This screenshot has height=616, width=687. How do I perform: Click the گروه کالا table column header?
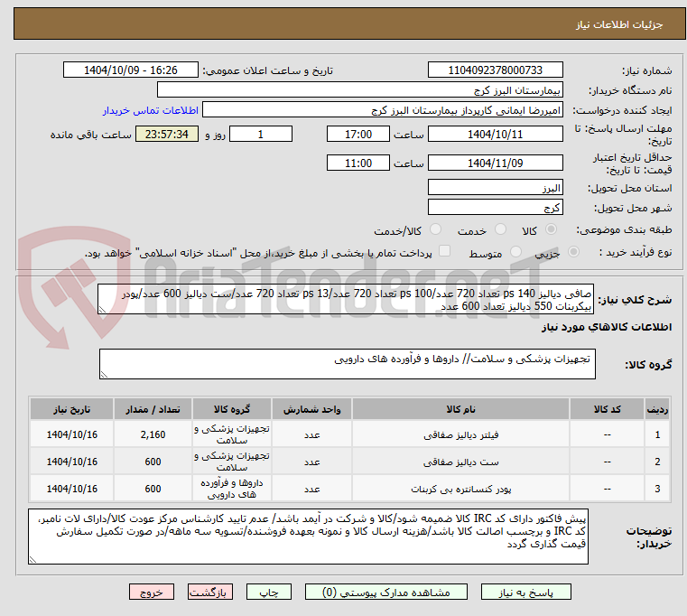pos(232,409)
